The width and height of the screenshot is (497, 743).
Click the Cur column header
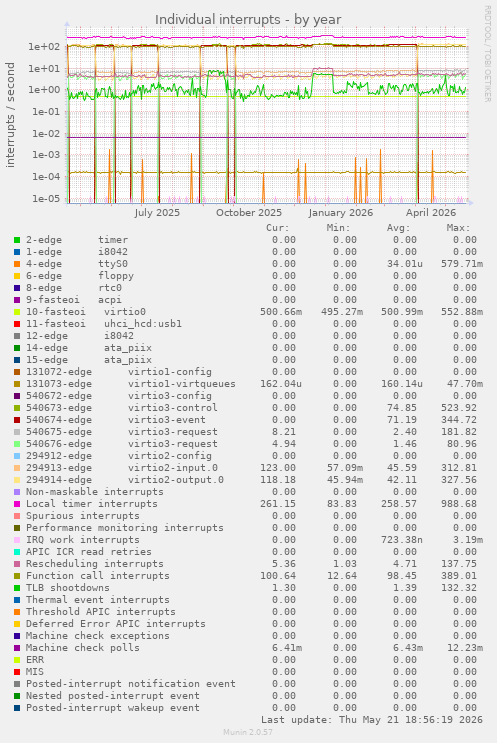(278, 228)
